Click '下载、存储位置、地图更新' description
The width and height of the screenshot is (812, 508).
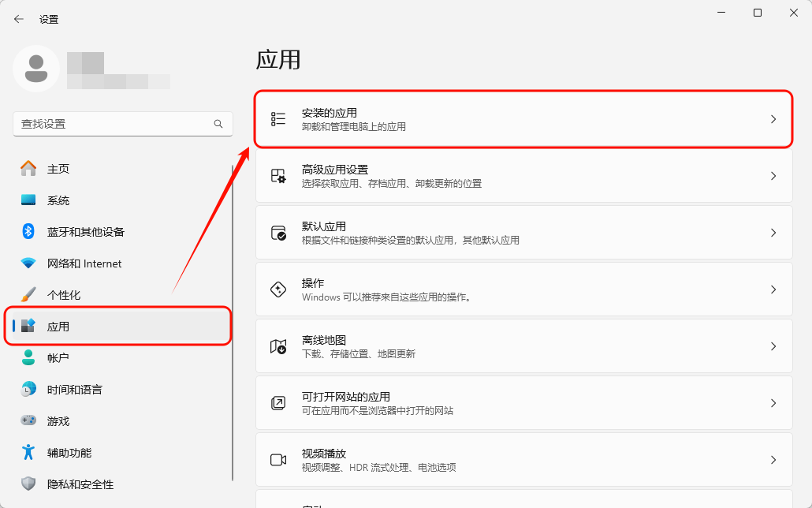click(x=359, y=354)
